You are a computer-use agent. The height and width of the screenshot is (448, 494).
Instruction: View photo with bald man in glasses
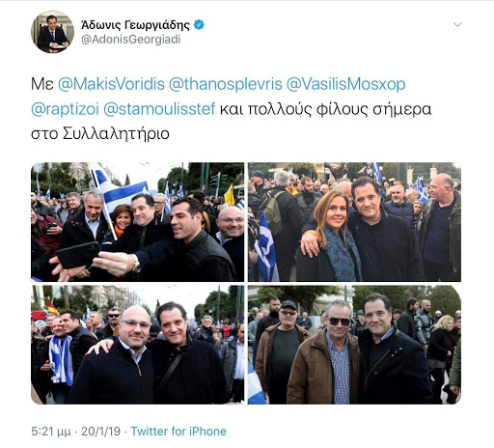(x=137, y=345)
